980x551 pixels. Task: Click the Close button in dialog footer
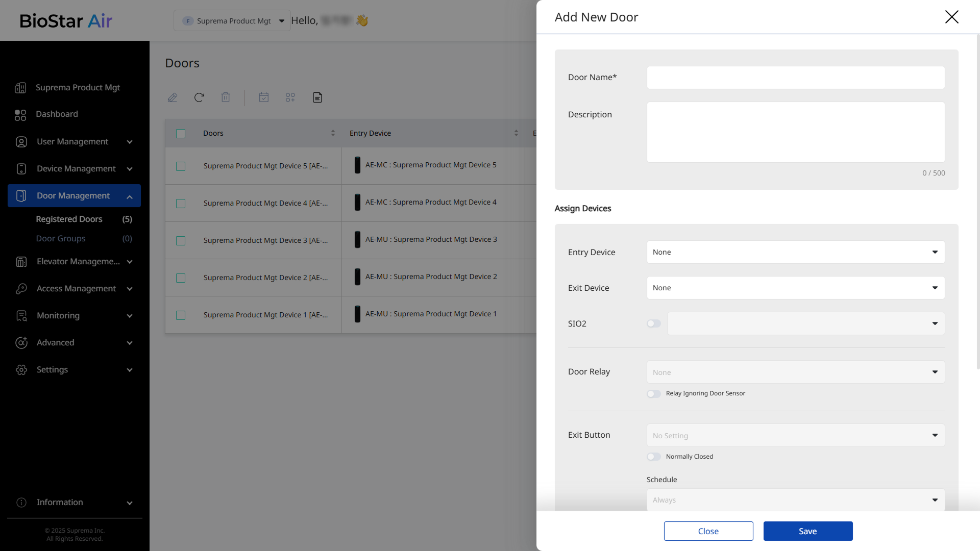(x=708, y=531)
